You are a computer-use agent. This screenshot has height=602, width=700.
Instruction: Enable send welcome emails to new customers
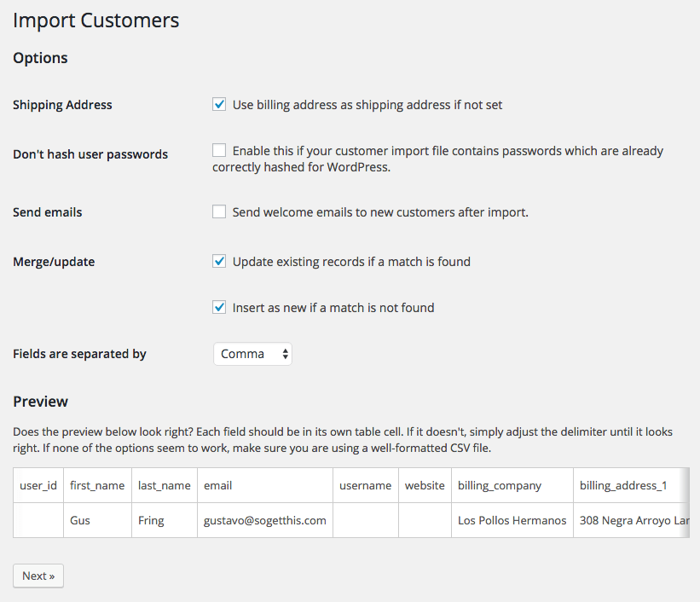(x=219, y=211)
